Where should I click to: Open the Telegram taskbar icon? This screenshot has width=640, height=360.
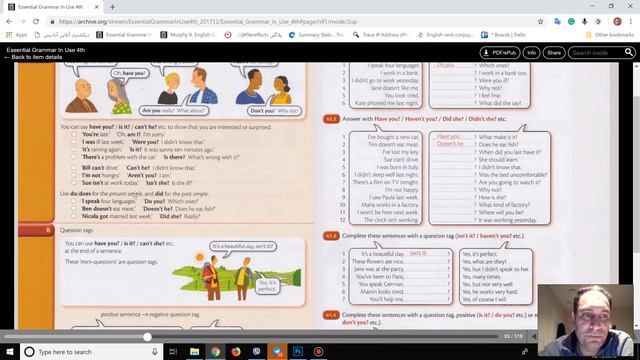(277, 351)
